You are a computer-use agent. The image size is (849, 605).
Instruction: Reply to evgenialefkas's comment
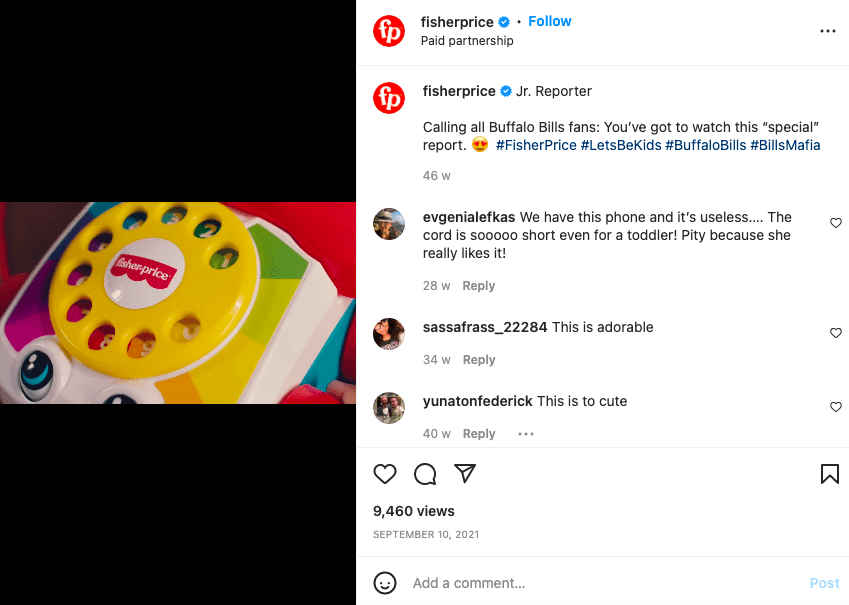click(479, 286)
